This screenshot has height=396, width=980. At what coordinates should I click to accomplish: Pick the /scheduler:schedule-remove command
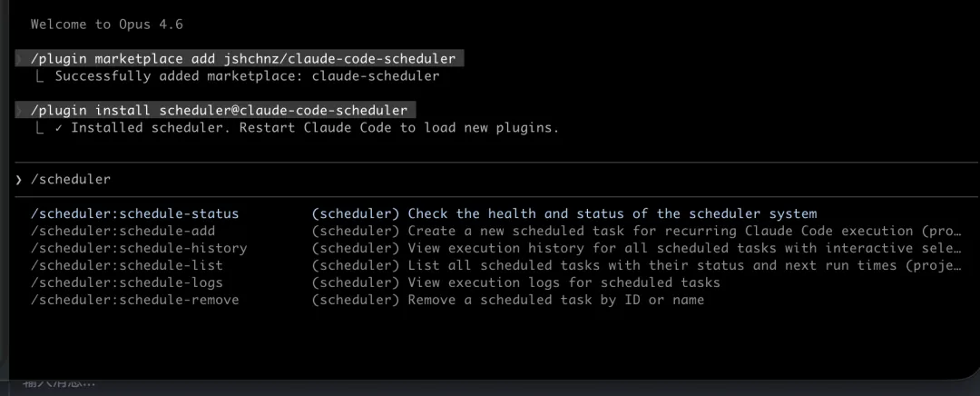click(135, 300)
